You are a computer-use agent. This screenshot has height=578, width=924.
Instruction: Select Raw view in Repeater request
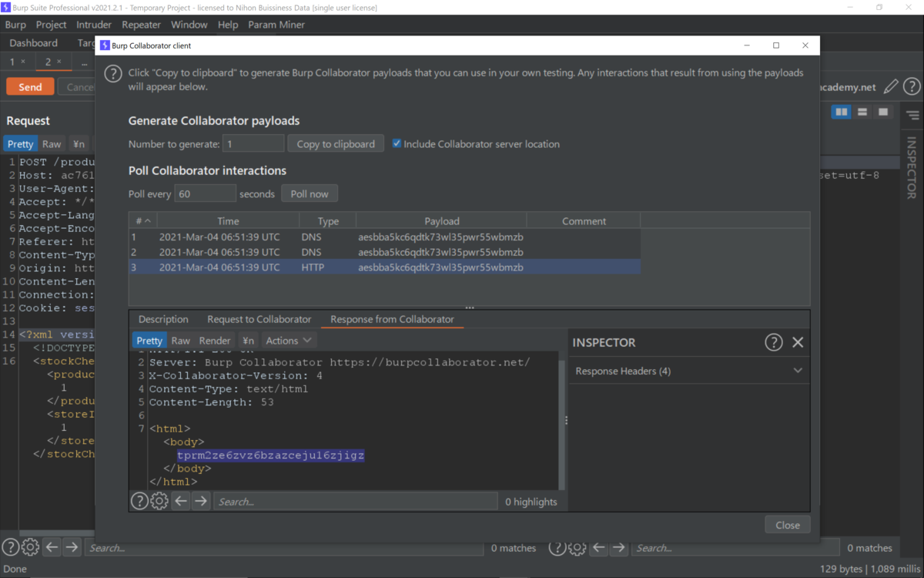coord(52,144)
